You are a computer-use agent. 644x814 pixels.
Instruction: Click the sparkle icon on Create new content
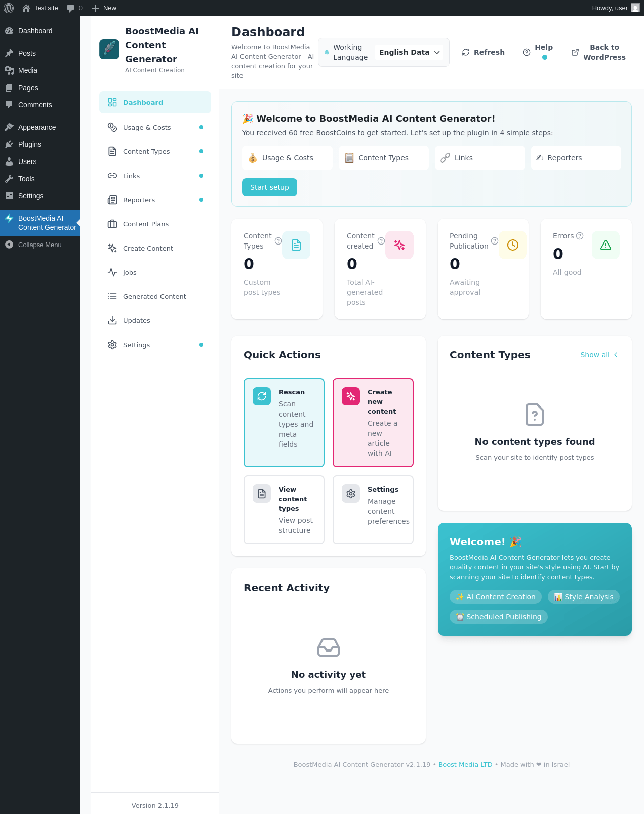[351, 396]
